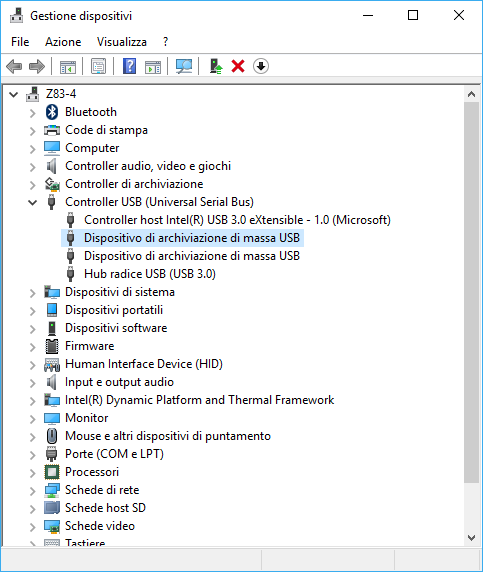This screenshot has height=572, width=483.
Task: Click the Code di stampa printer icon
Action: 52,130
